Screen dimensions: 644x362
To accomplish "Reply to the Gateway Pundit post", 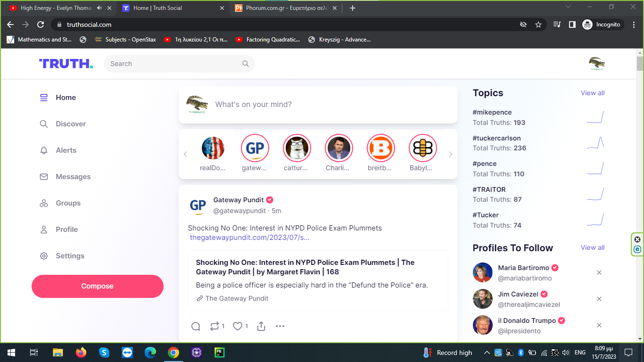I will (196, 326).
